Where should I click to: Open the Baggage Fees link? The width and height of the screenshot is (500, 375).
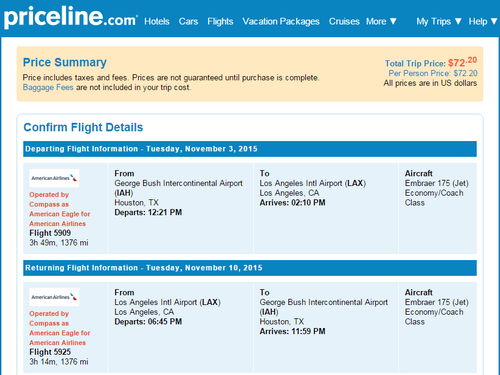pos(48,87)
